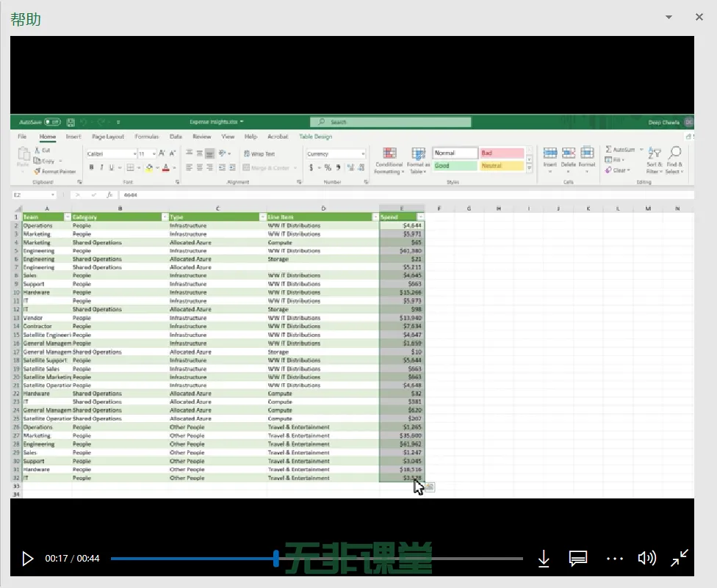Open the Formulas ribbon tab
Screen dimensions: 717x588
coord(147,137)
